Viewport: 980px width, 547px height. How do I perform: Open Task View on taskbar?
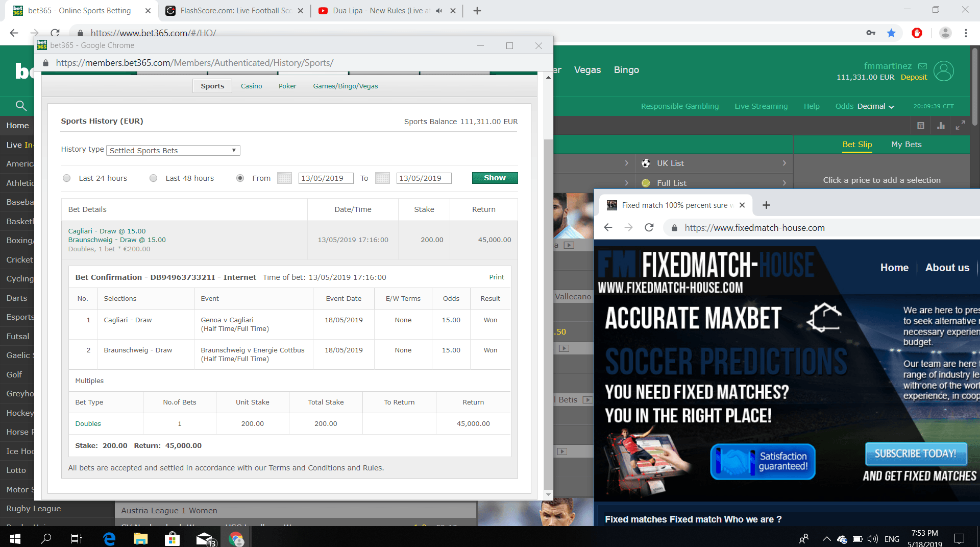click(77, 538)
